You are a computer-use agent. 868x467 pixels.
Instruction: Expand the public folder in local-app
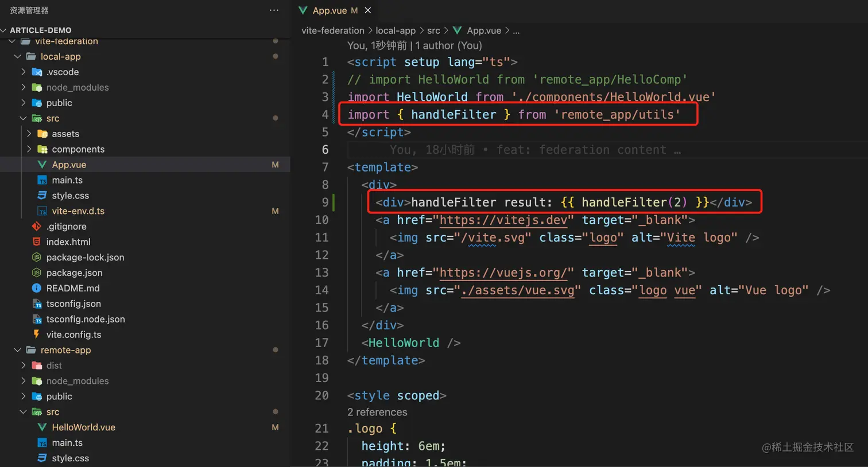[23, 103]
